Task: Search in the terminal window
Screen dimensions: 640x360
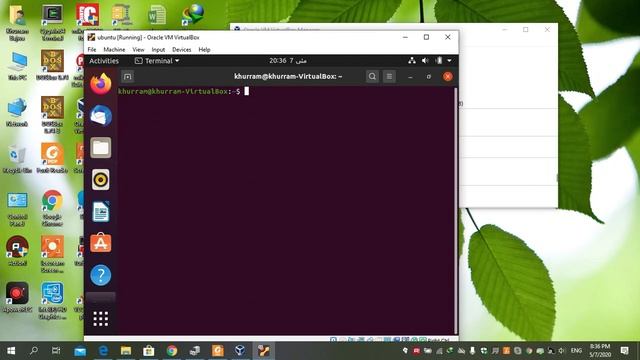Action: [x=372, y=76]
